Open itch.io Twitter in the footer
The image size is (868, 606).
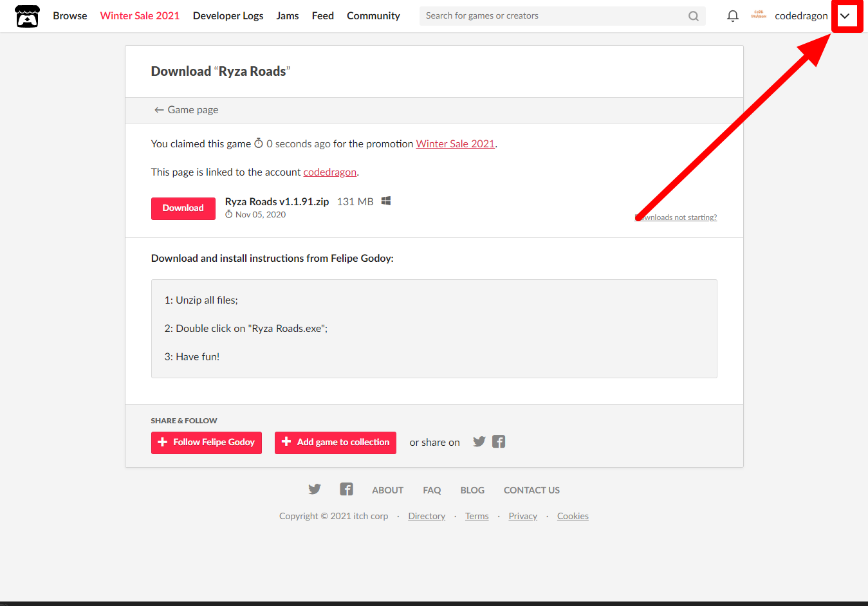pos(315,489)
